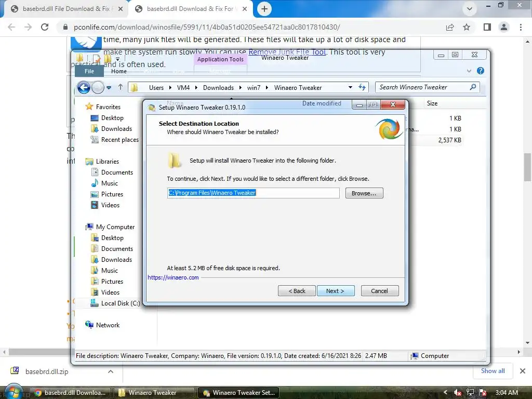This screenshot has width=532, height=399.
Task: Click Users in the address breadcrumb
Action: click(156, 87)
